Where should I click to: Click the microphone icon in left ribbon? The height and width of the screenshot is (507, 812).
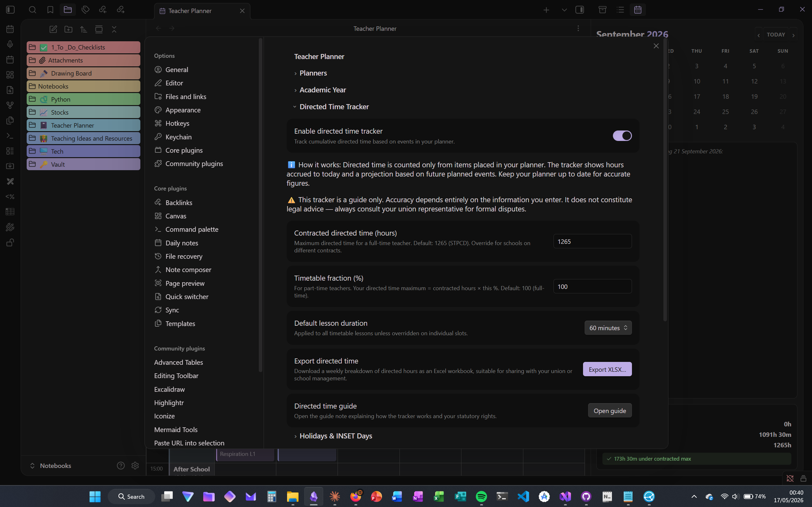(10, 44)
